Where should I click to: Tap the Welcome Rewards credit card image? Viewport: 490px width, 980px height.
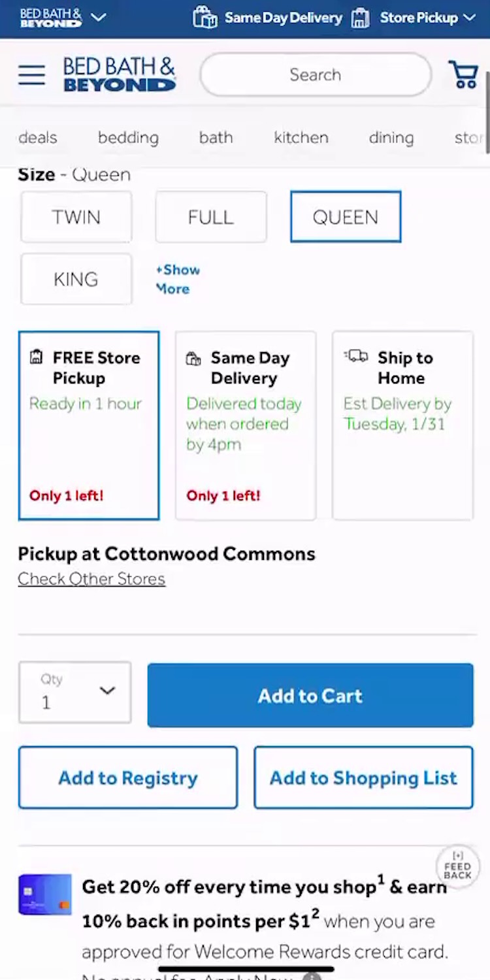(45, 894)
